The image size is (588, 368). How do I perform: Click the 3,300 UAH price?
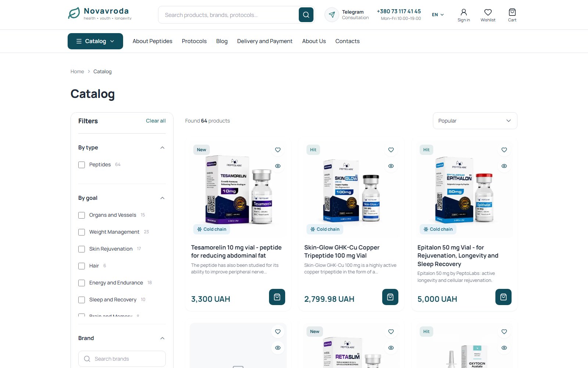point(211,299)
